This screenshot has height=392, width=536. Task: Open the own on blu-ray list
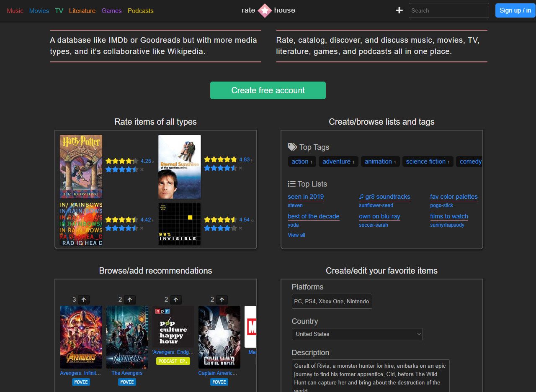pos(379,216)
